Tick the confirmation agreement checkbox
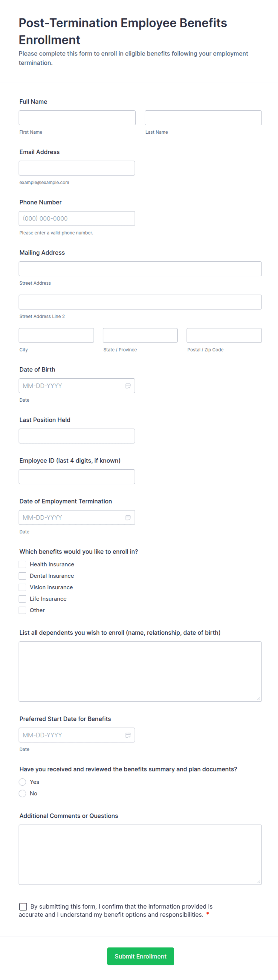 tap(23, 907)
